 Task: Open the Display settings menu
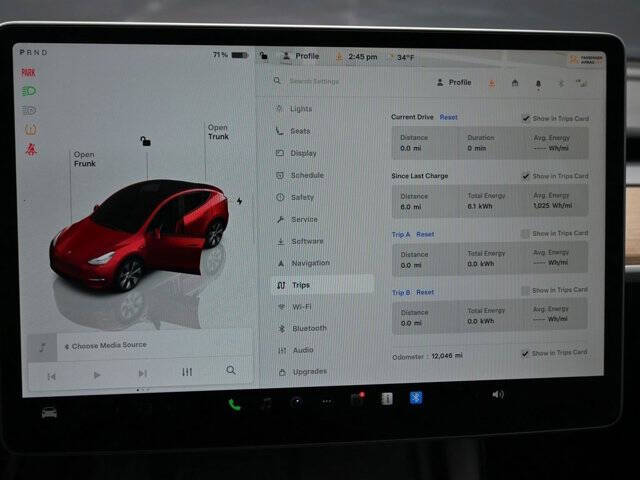(296, 153)
